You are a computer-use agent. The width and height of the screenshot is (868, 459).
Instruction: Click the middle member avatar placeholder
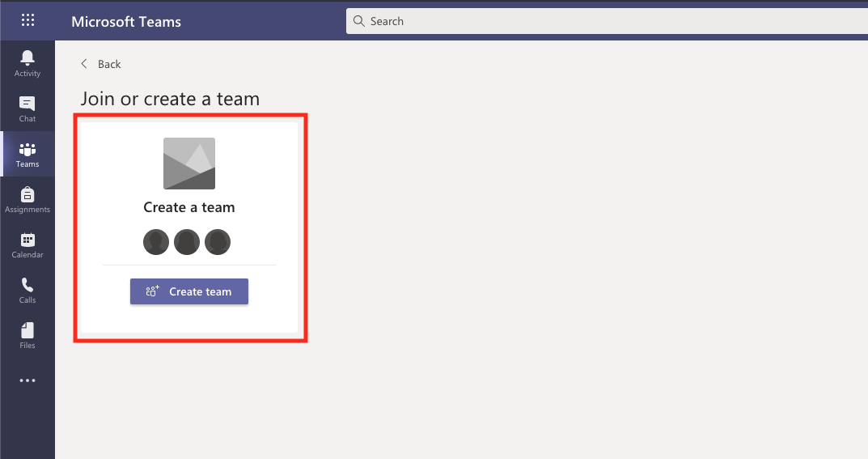coord(187,242)
